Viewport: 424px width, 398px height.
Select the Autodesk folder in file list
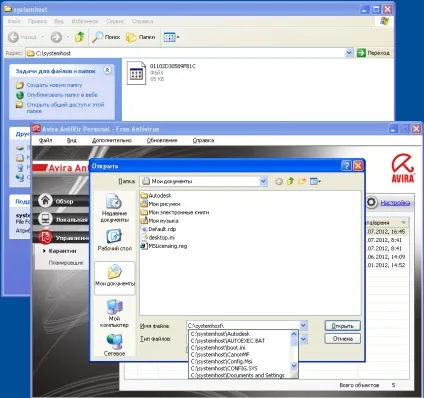(x=156, y=195)
